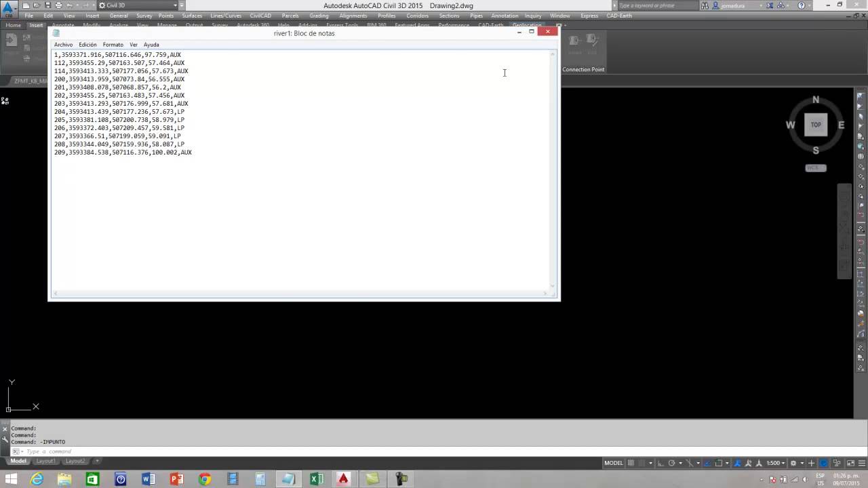Toggle ortho mode in status bar
868x488 pixels.
click(x=660, y=463)
